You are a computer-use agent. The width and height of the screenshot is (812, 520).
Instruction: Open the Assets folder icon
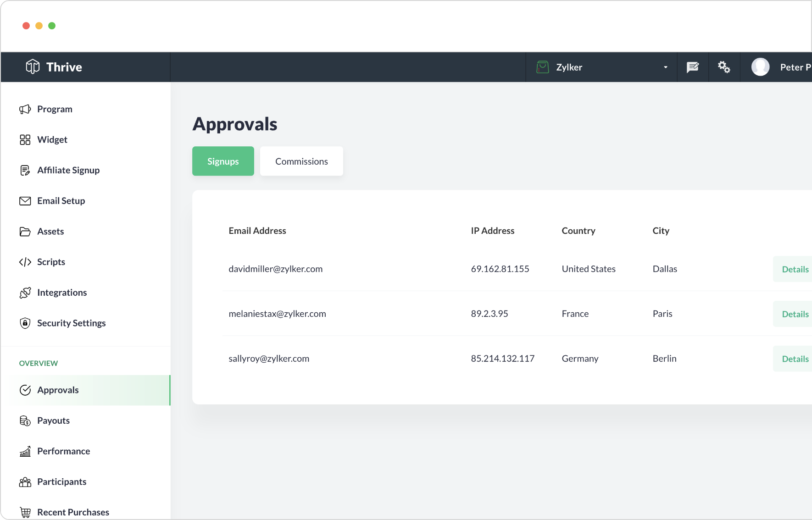(x=25, y=232)
